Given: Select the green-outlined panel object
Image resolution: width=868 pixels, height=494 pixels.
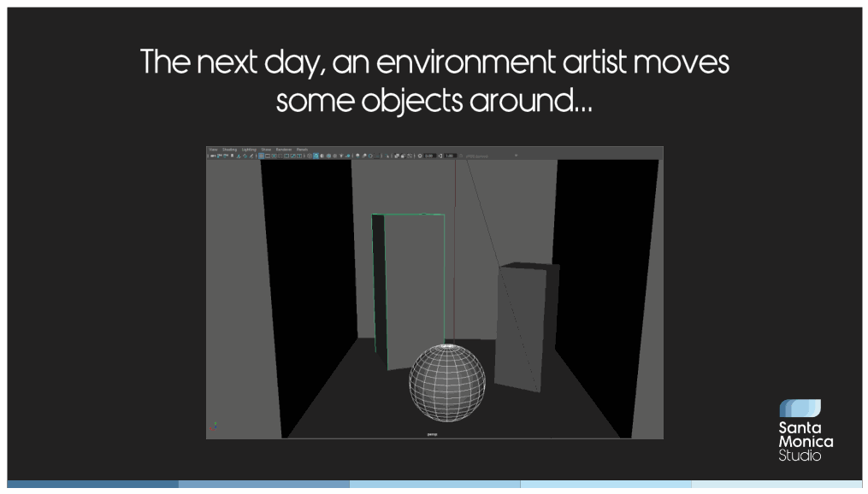Looking at the screenshot, I should 409,291.
